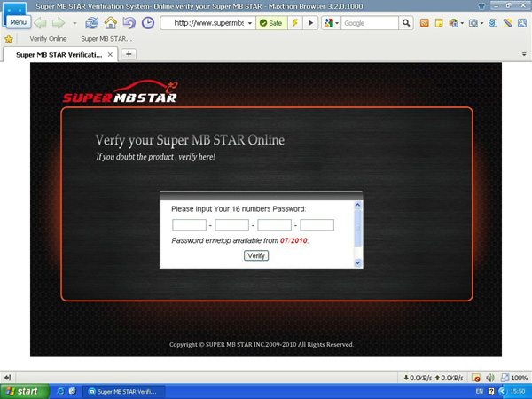Click the help tray icon
The height and width of the screenshot is (399, 532).
click(490, 392)
